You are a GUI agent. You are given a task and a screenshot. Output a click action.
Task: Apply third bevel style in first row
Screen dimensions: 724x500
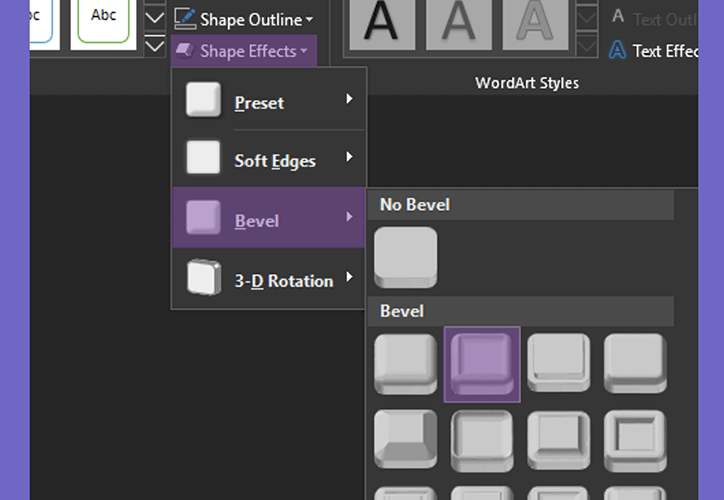point(559,364)
